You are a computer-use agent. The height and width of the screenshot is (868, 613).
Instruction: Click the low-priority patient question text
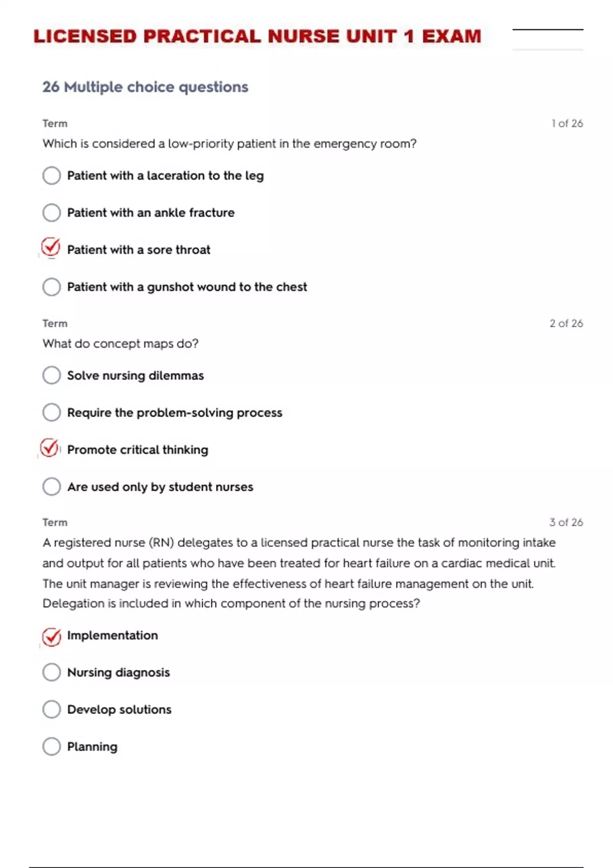pos(229,144)
